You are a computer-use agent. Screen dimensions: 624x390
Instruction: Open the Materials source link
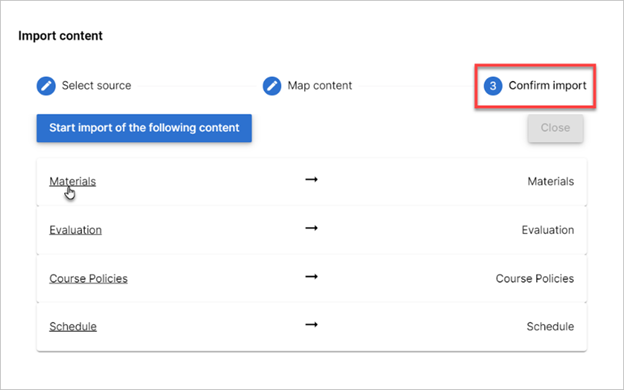72,181
